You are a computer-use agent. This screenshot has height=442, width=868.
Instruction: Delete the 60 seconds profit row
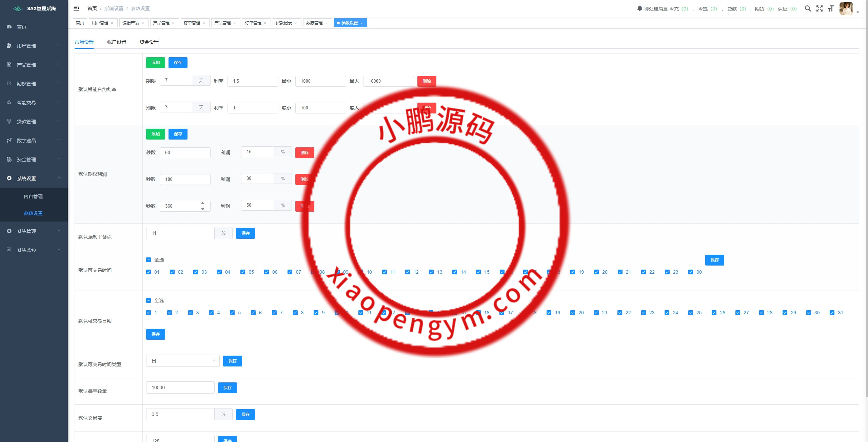click(304, 153)
